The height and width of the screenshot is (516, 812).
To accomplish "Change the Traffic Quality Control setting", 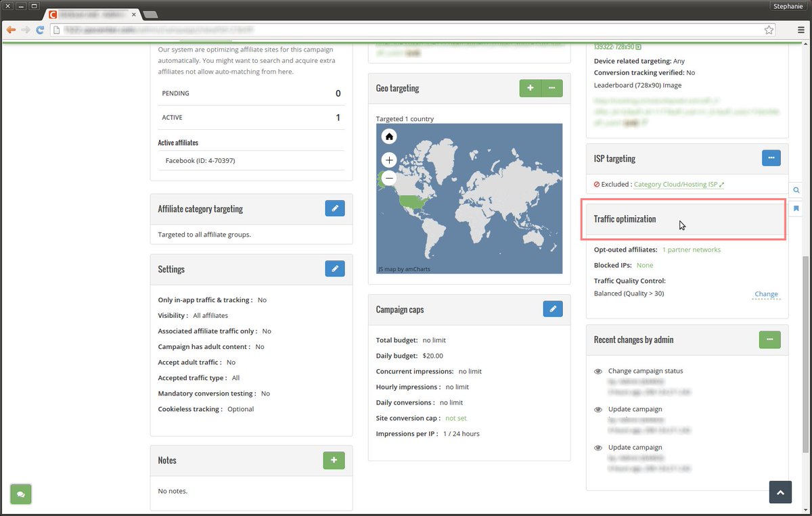I will coord(765,294).
